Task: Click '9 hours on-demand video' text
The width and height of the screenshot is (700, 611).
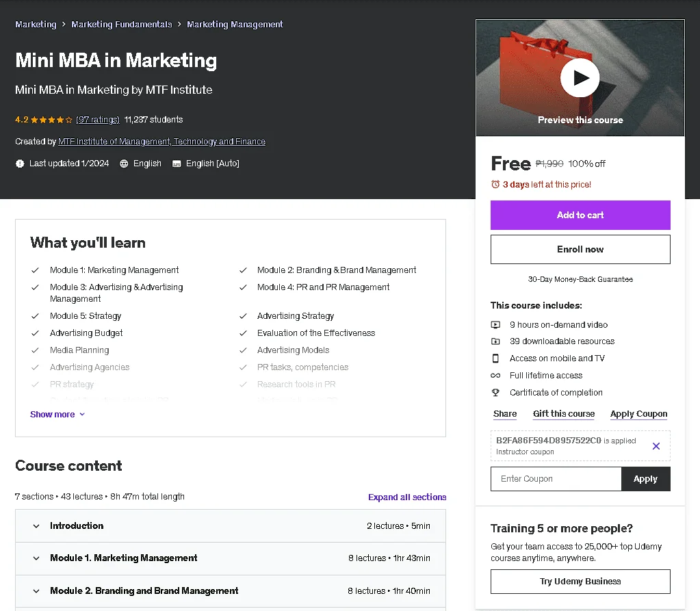Action: [558, 325]
